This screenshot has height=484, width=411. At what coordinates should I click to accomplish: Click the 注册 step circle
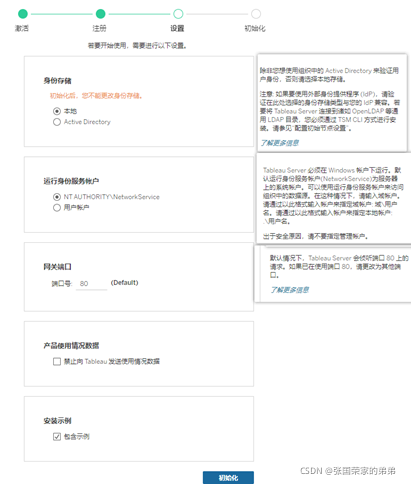pos(100,14)
